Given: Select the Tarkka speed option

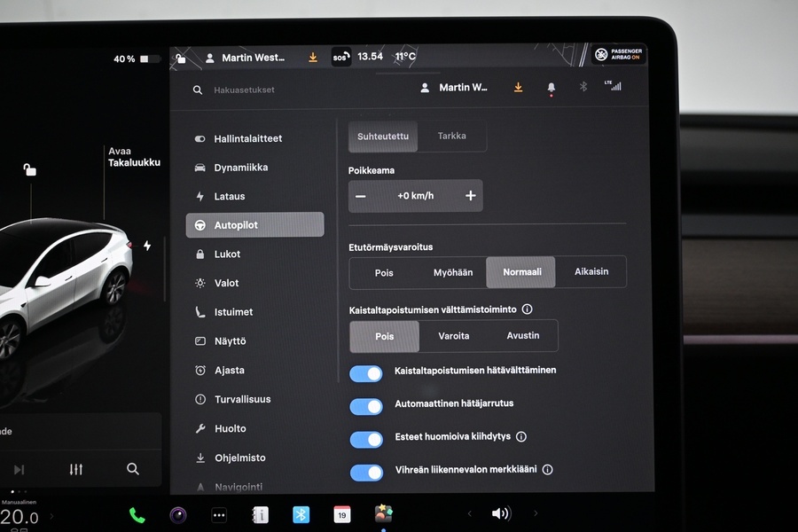Looking at the screenshot, I should [x=451, y=137].
